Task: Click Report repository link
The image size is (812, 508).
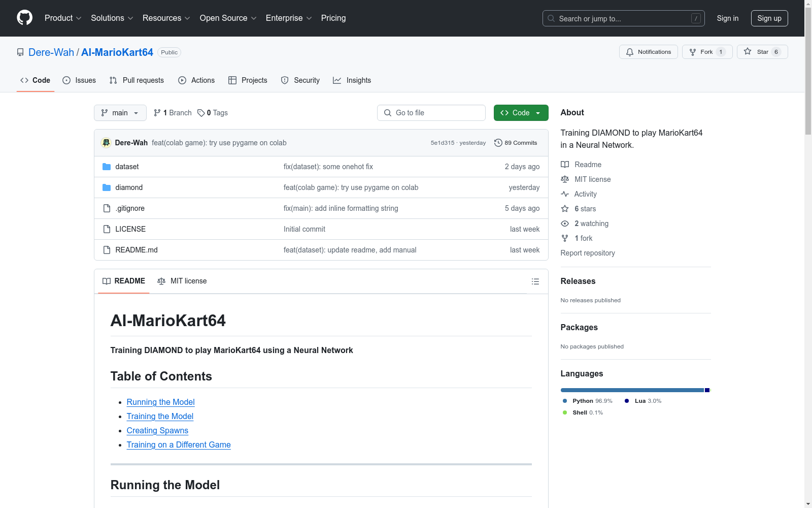Action: pos(588,253)
